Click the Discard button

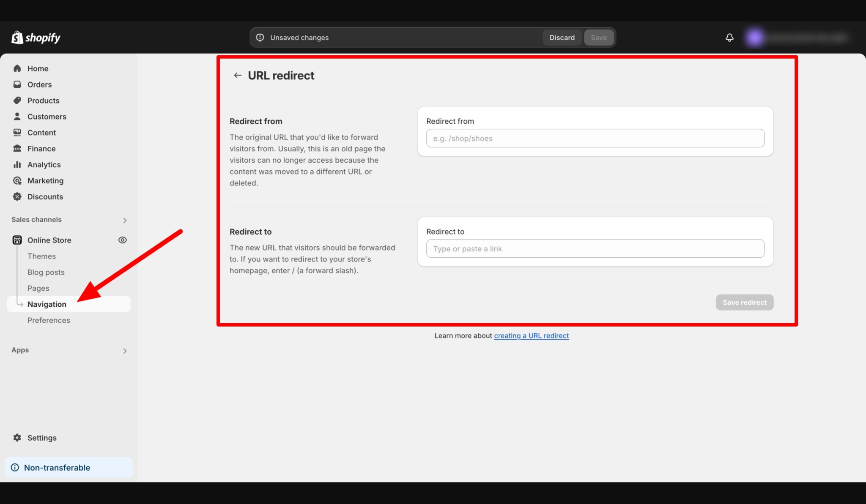pos(562,37)
